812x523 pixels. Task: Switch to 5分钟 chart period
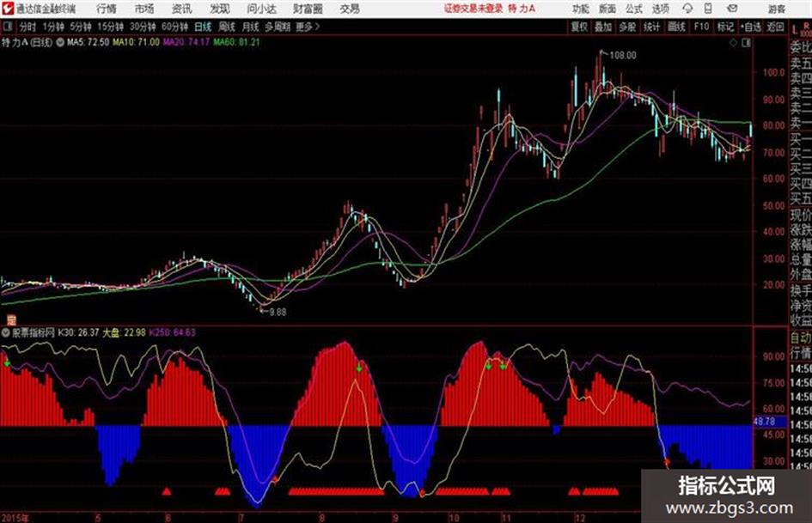81,27
